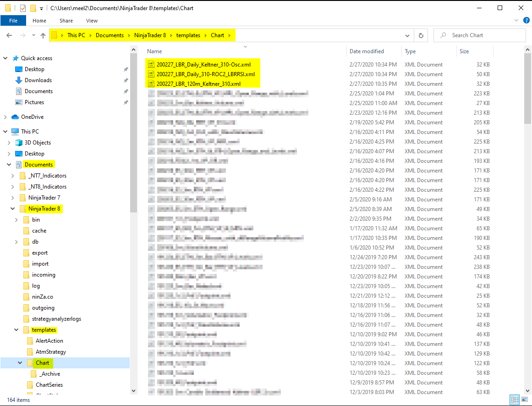This screenshot has width=532, height=406.
Task: Sort by Type column header
Action: 410,51
